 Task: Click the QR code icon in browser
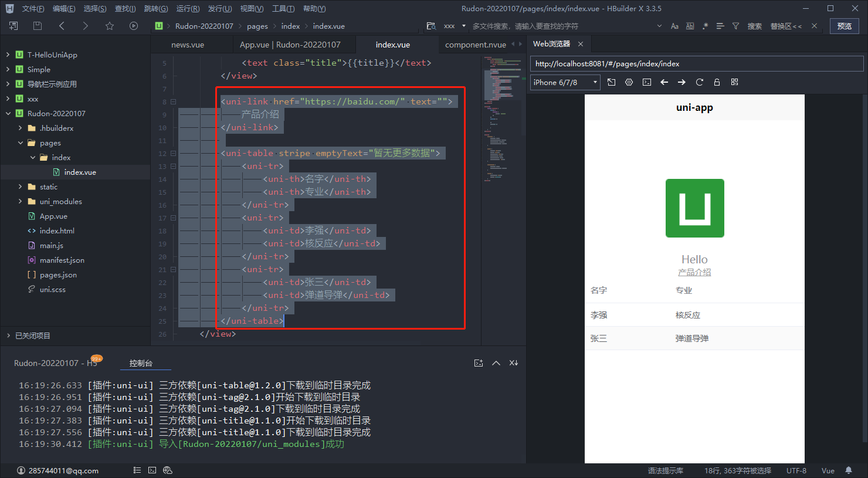[734, 82]
